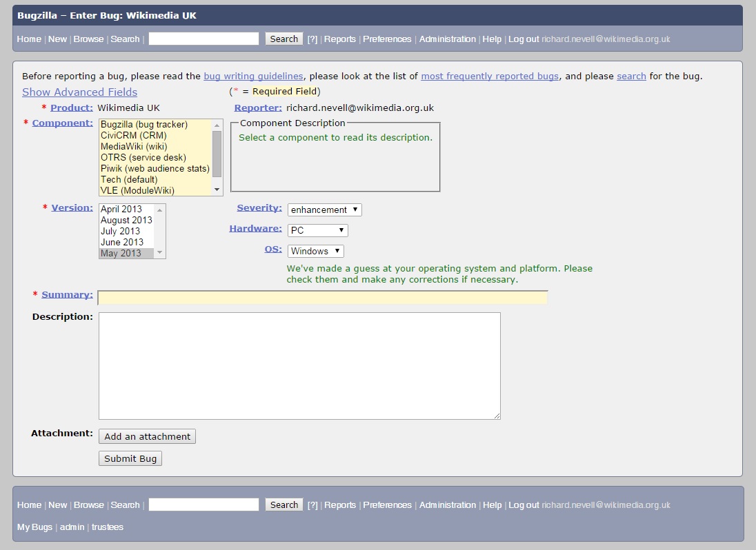Open Preferences in top navigation
Image resolution: width=756 pixels, height=550 pixels.
click(387, 39)
